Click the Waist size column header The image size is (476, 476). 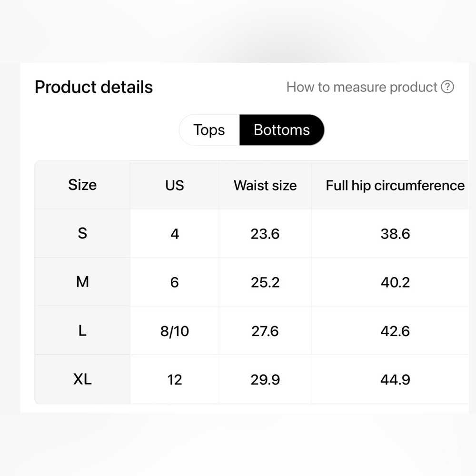[x=265, y=185]
